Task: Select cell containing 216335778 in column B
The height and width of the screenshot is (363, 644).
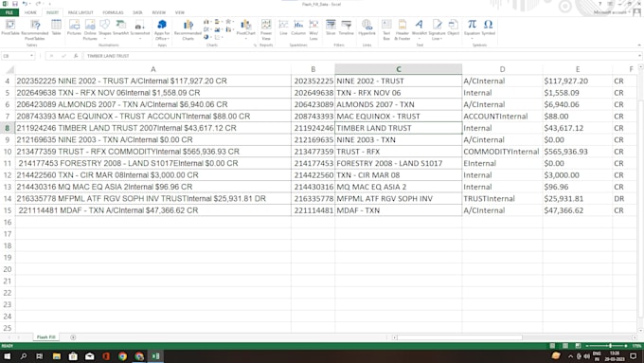Action: (x=313, y=199)
